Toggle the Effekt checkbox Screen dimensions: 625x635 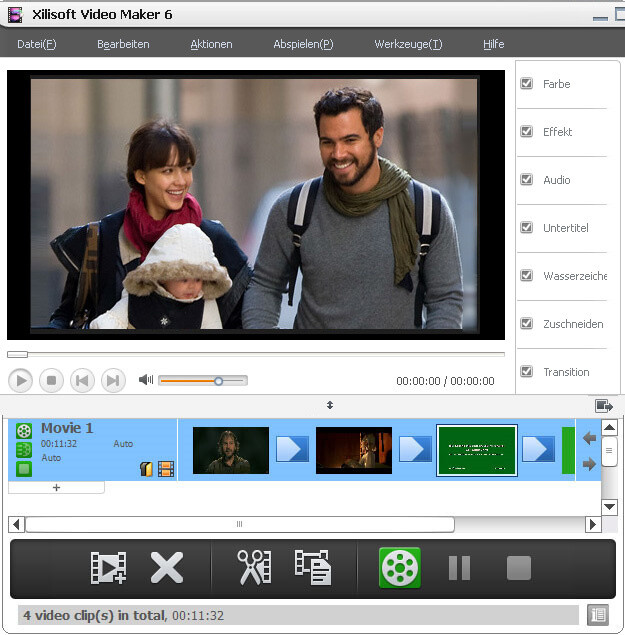[527, 131]
